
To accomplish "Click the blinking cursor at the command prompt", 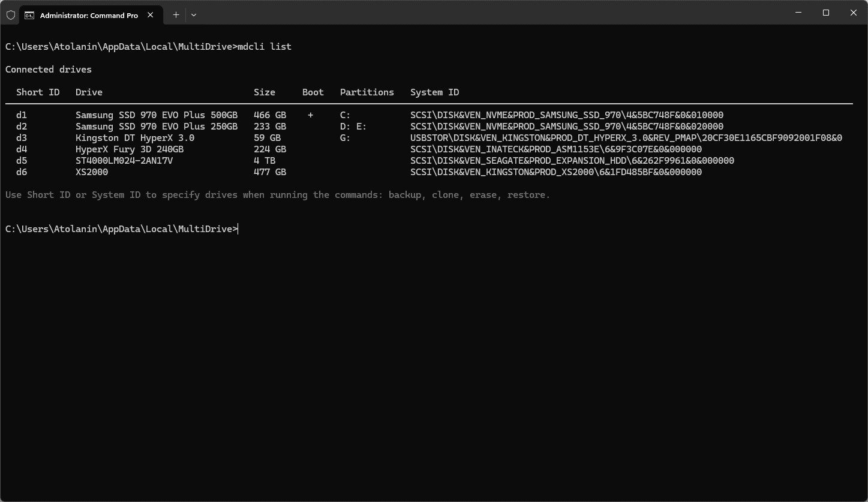I will [238, 229].
